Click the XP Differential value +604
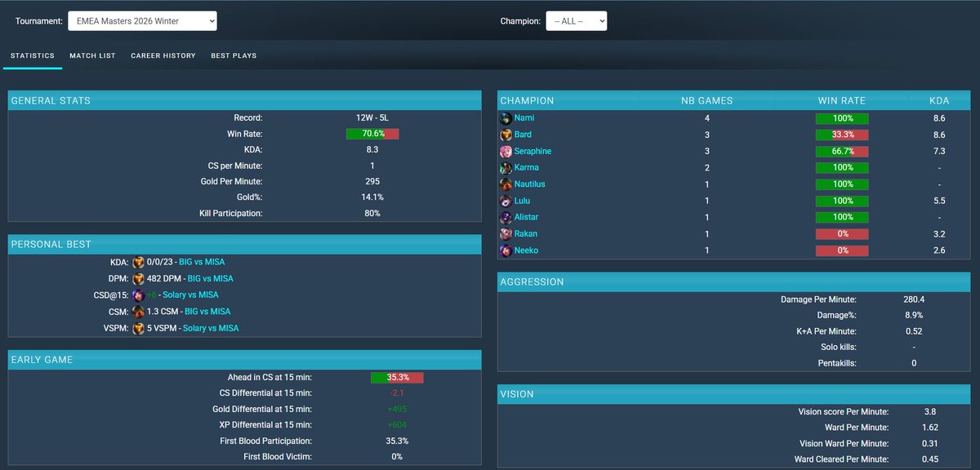 (x=397, y=425)
